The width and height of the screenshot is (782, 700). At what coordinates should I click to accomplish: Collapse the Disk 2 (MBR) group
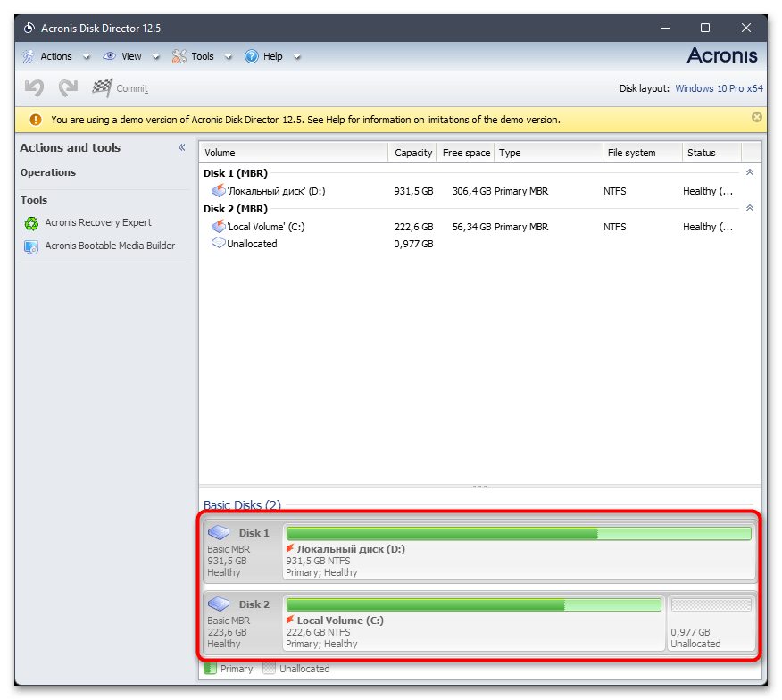749,208
